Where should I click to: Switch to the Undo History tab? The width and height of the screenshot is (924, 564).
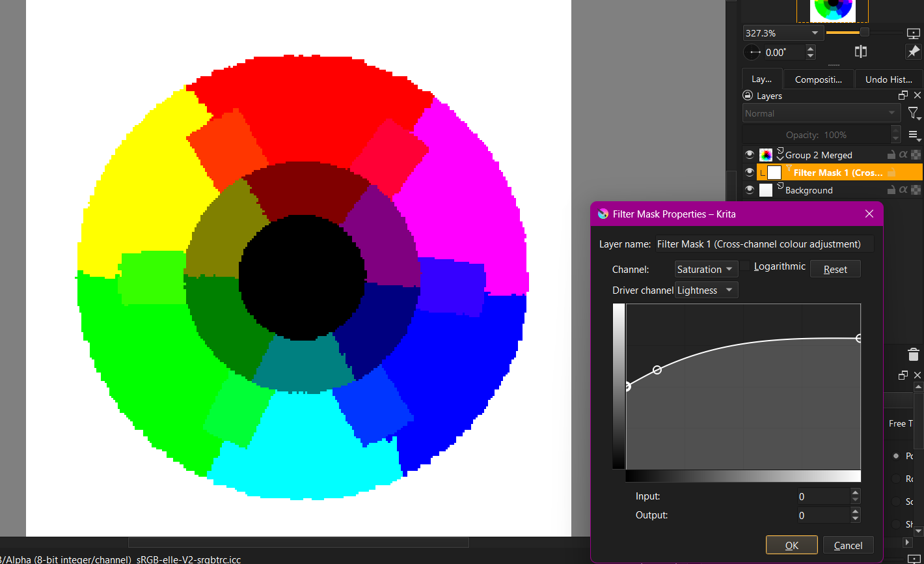point(888,79)
